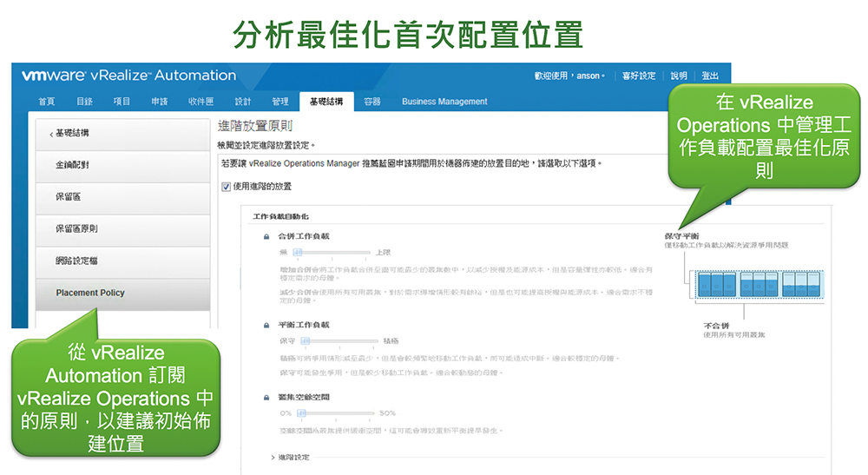Viewport: 868px width, 475px height.
Task: Toggle the 使用進階的放置 checkbox
Action: (226, 187)
